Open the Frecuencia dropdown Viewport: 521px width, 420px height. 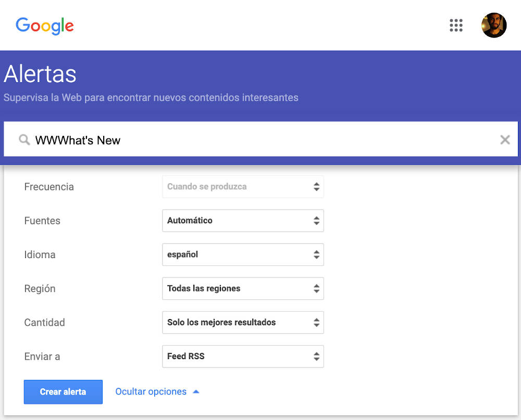243,187
